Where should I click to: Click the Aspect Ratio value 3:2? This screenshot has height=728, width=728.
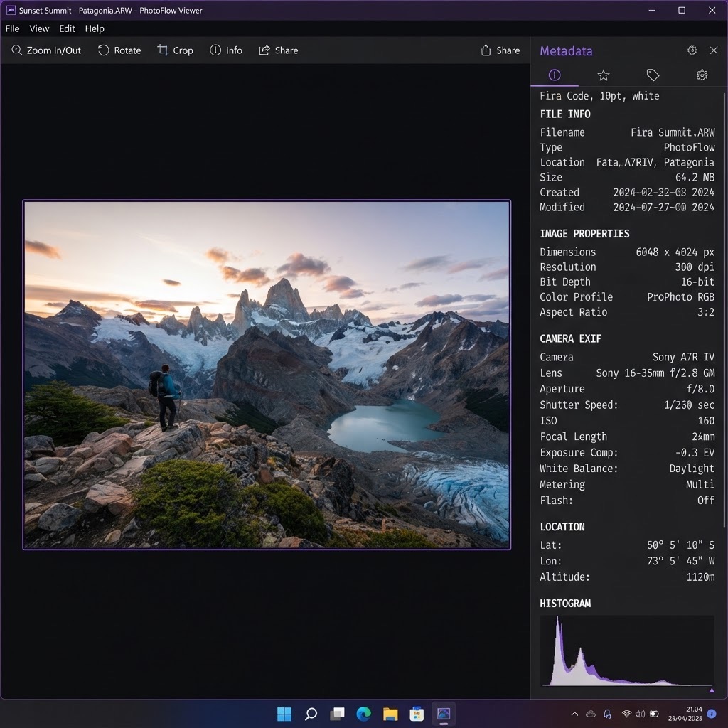tap(706, 312)
